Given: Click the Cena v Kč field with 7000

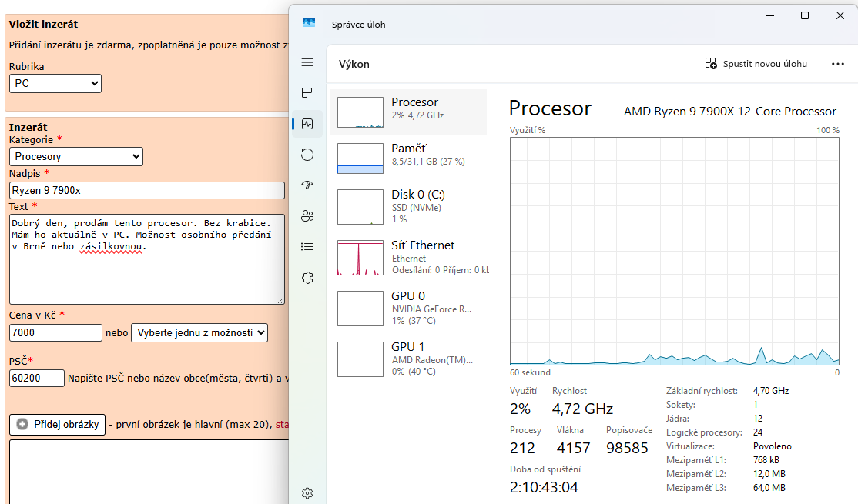Looking at the screenshot, I should [55, 333].
